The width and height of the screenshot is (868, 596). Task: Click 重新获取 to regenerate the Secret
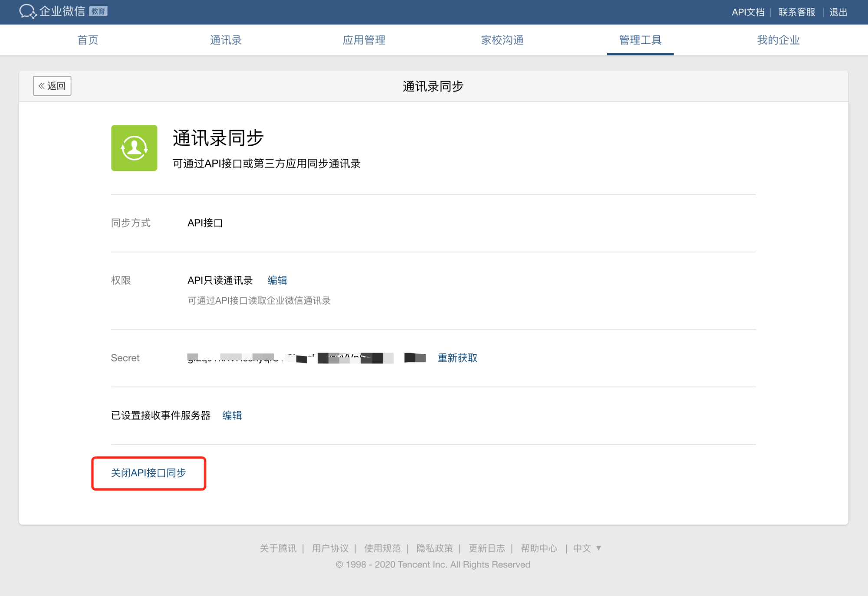pyautogui.click(x=457, y=358)
